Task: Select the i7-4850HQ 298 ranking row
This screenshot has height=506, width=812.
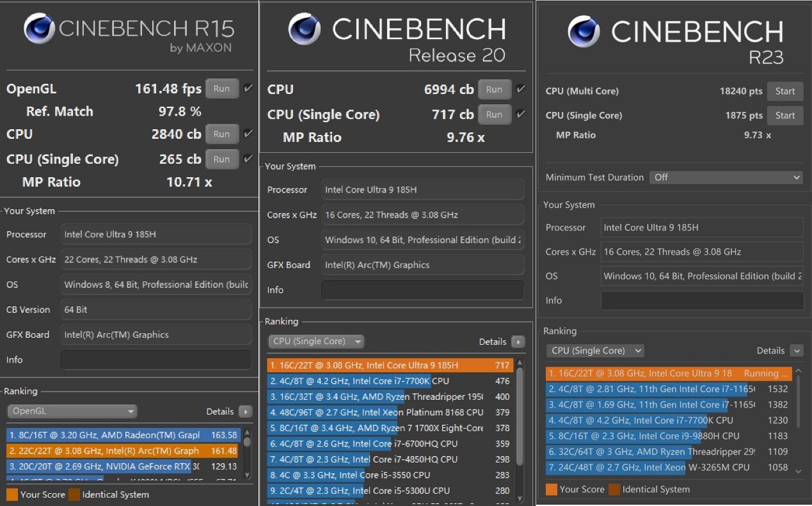Action: pyautogui.click(x=390, y=459)
